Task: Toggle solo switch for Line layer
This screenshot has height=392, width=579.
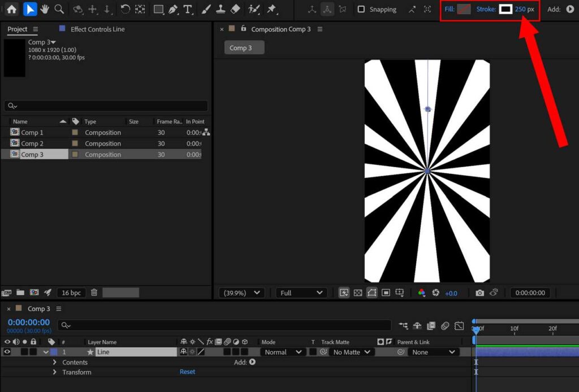Action: point(24,352)
